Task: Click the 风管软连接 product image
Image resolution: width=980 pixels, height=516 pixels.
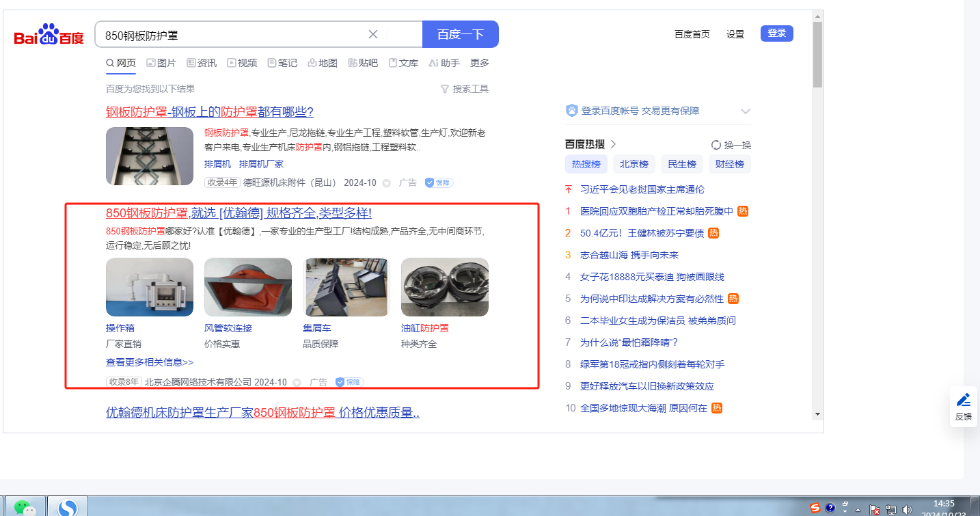Action: pyautogui.click(x=248, y=287)
